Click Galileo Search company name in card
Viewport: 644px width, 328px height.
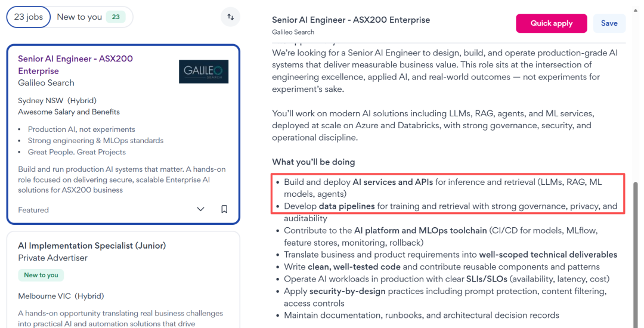coord(46,83)
